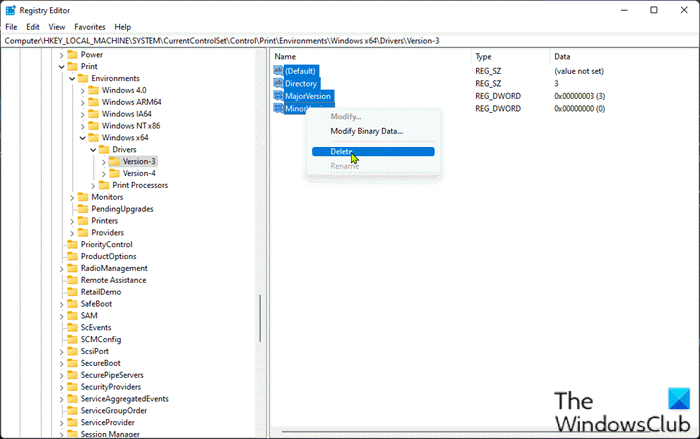Collapse the Print key
700x439 pixels.
(62, 67)
